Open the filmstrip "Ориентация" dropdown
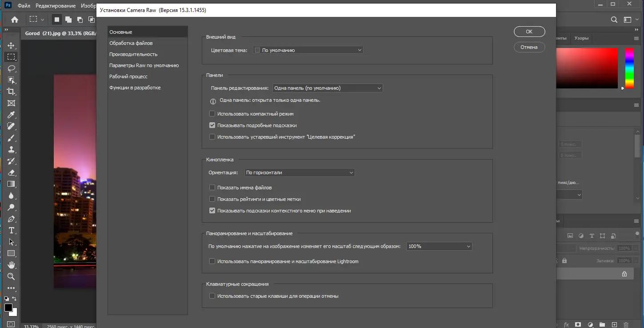This screenshot has width=644, height=328. [x=300, y=172]
